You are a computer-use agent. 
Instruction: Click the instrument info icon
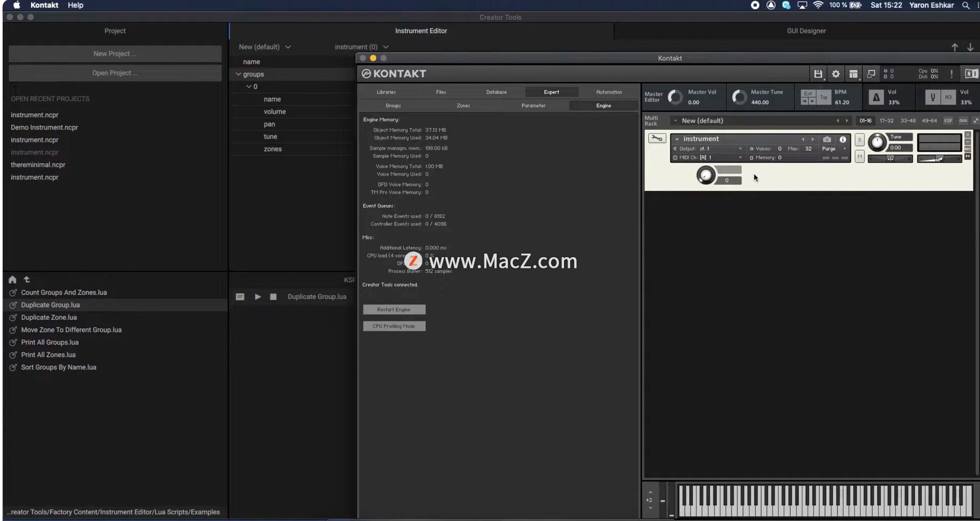click(x=843, y=139)
